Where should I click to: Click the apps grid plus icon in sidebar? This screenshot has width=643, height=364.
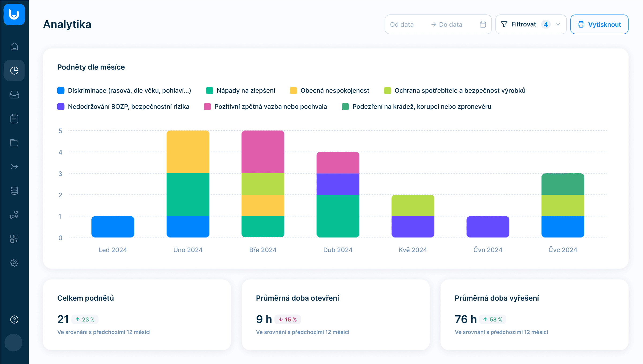coord(14,239)
